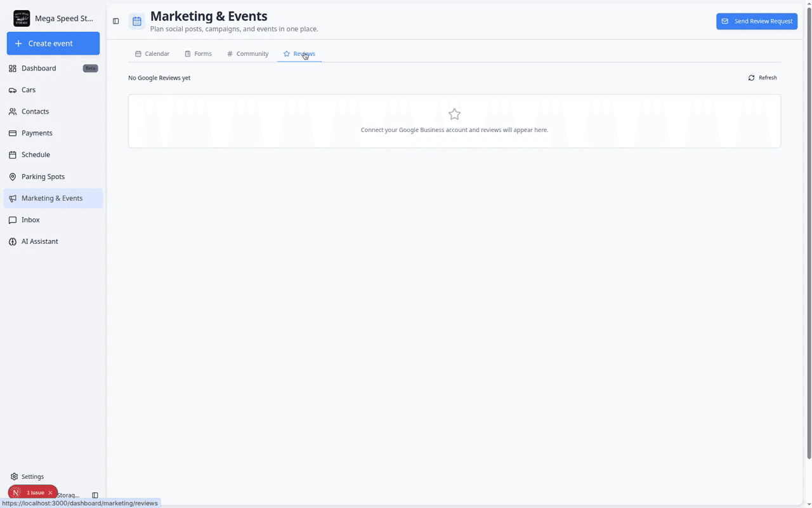Go to Inbox in sidebar
The image size is (812, 508).
click(x=30, y=220)
